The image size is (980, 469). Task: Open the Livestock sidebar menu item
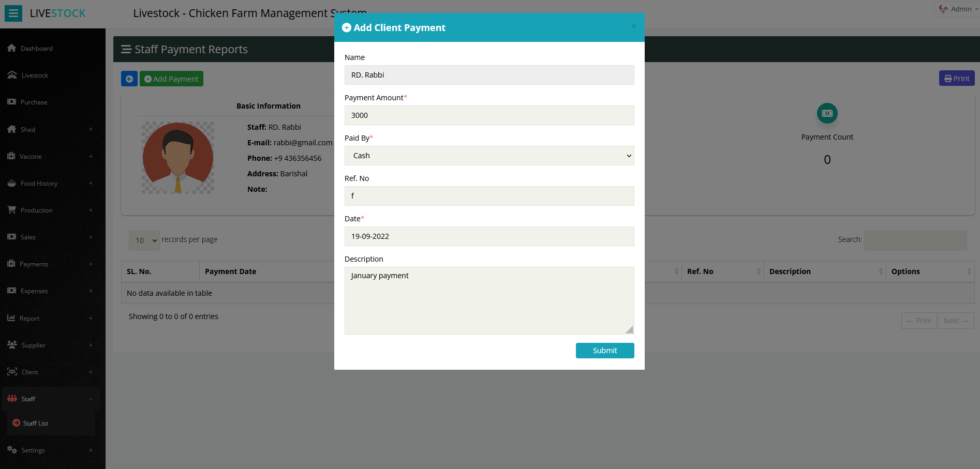click(x=35, y=75)
